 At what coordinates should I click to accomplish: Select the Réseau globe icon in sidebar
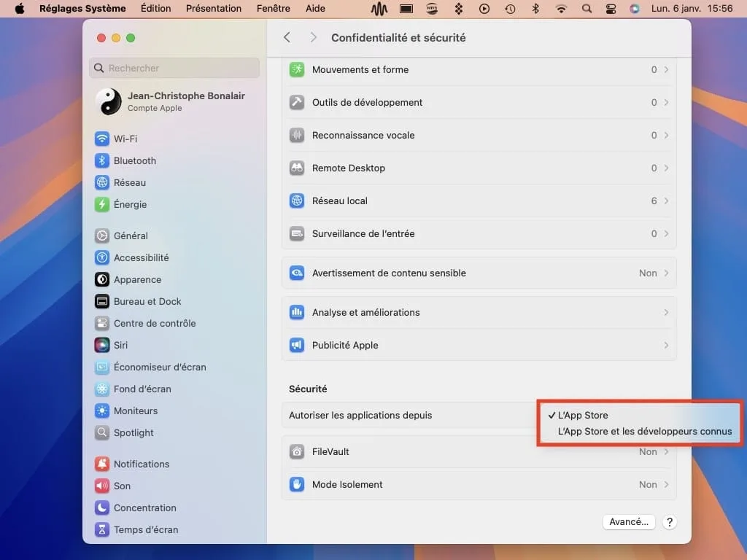click(102, 182)
